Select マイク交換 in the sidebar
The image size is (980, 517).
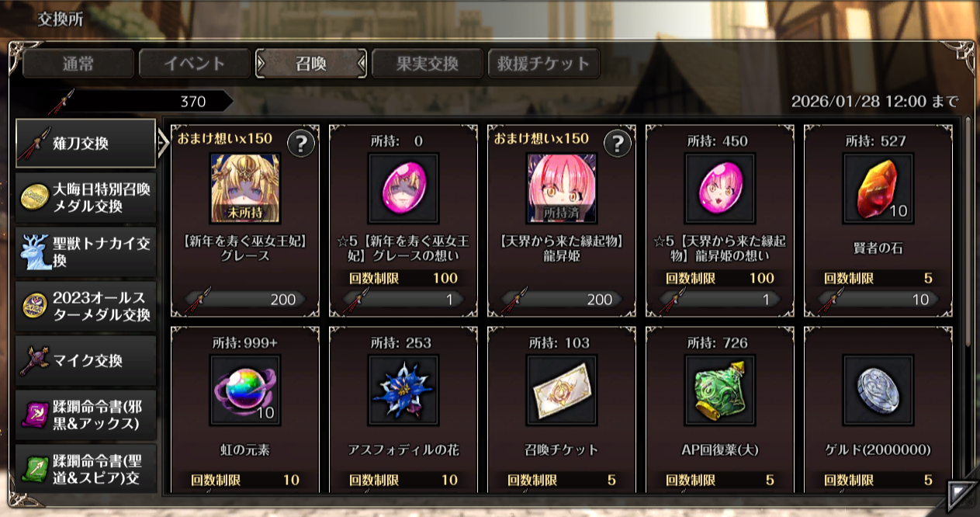coord(86,361)
